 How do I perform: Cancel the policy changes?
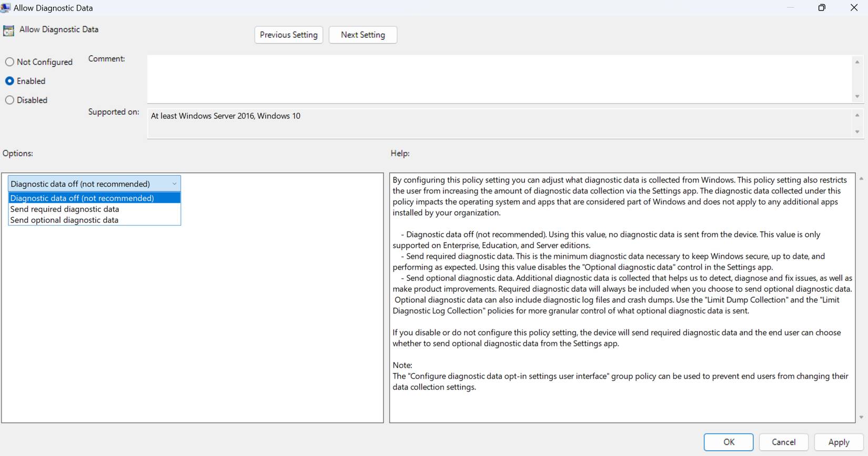[783, 442]
